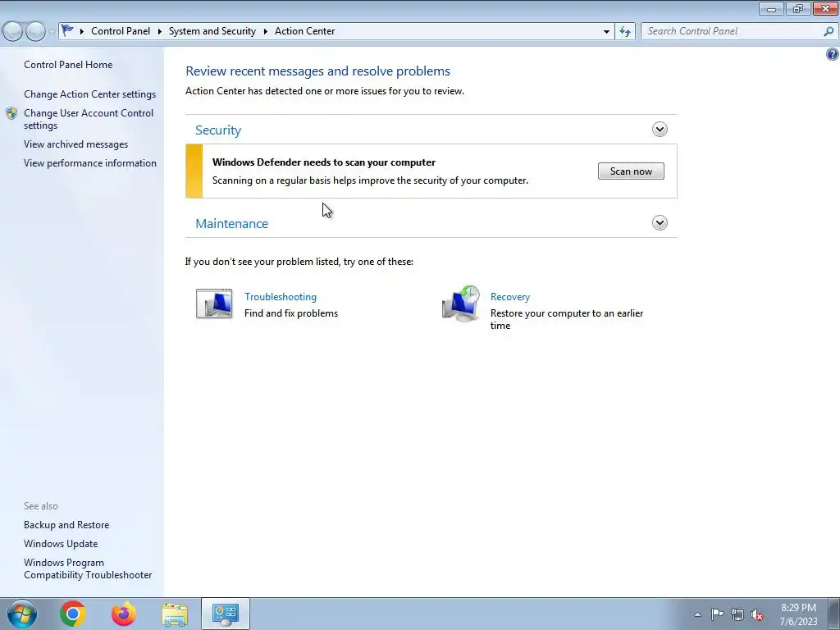
Task: Select the Control Panel taskbar button
Action: [x=226, y=614]
